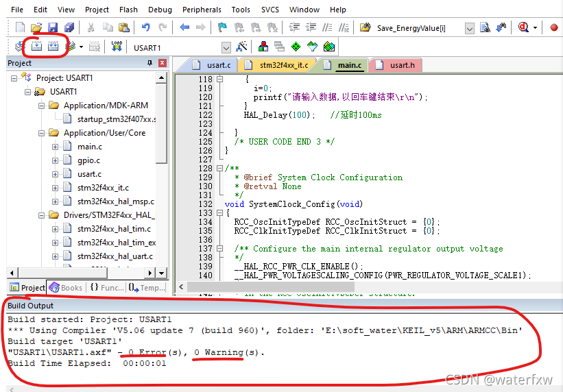The image size is (563, 392).
Task: Insert a bookmark with the flag icon
Action: pyautogui.click(x=223, y=27)
